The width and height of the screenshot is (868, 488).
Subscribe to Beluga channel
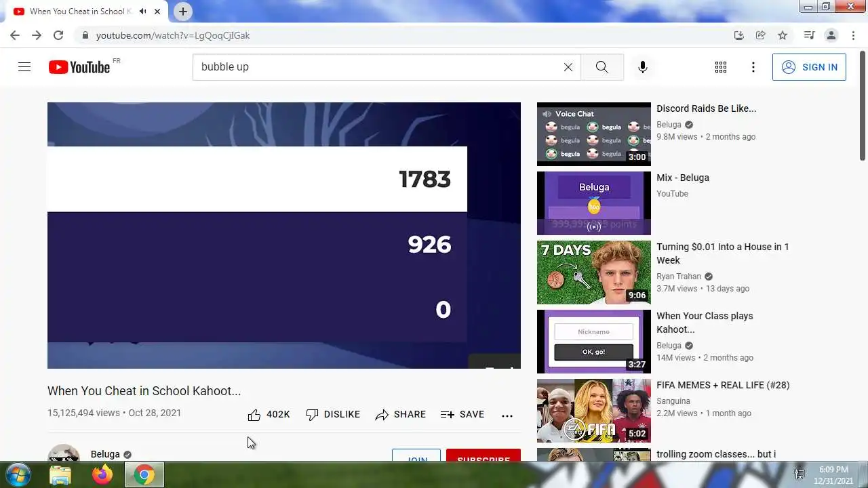484,455
